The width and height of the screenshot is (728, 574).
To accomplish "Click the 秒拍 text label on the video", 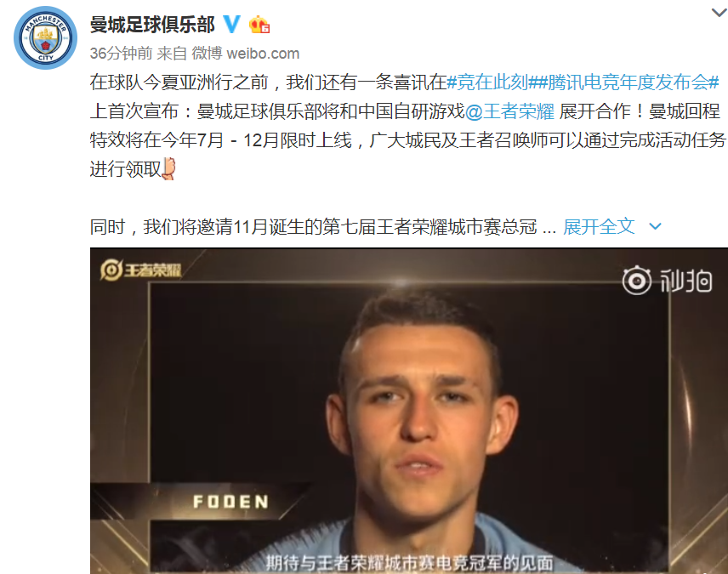I will pos(686,281).
